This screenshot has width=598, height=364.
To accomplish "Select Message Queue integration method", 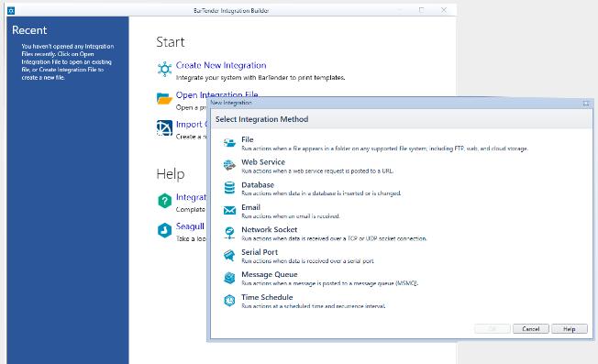I will tap(270, 274).
